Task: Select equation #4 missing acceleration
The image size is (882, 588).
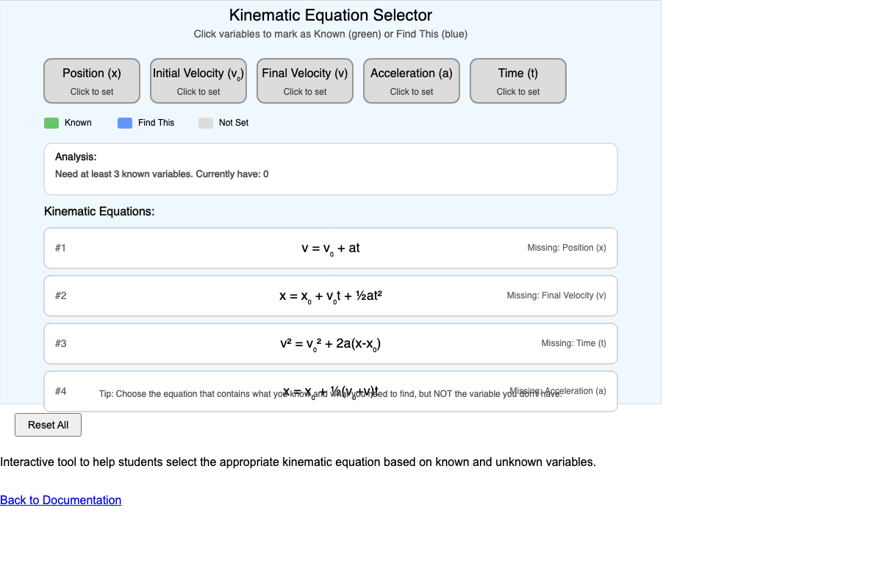Action: coord(330,391)
